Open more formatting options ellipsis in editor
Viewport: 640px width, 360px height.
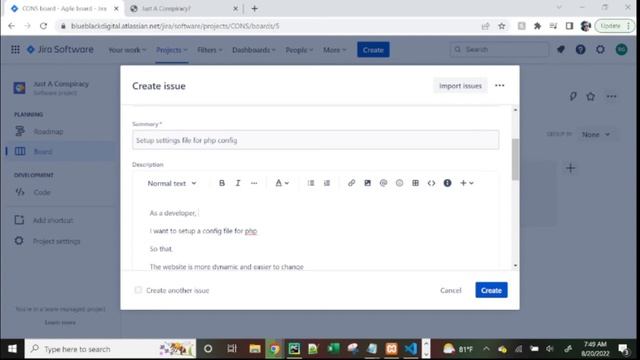click(x=254, y=183)
